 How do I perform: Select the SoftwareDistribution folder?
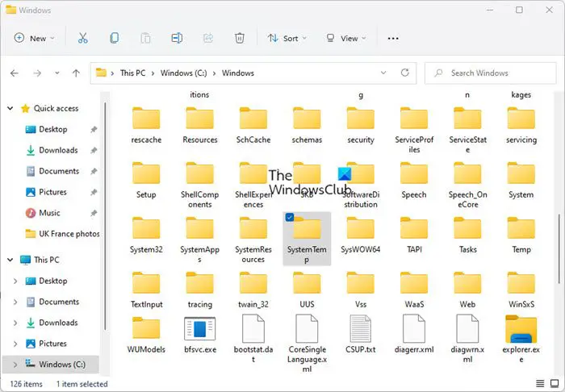[x=360, y=186]
